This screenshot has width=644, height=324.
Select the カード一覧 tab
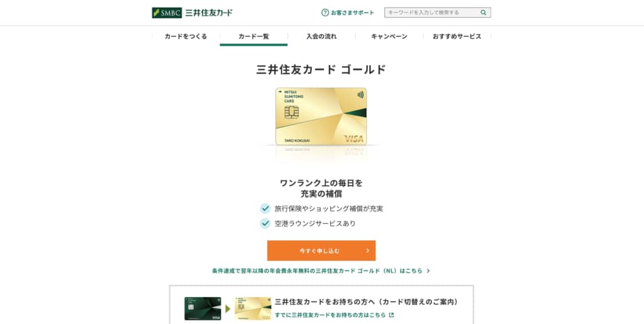click(254, 36)
